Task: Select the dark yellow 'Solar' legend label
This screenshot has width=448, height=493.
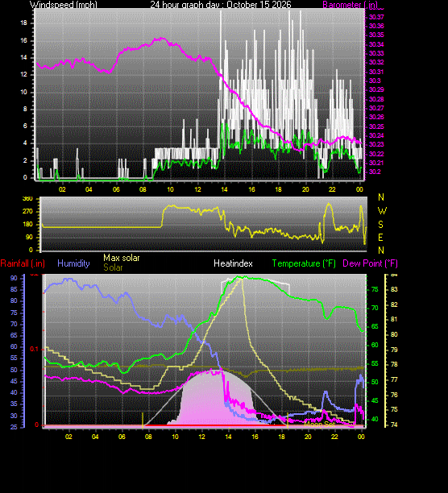Action: pyautogui.click(x=113, y=267)
